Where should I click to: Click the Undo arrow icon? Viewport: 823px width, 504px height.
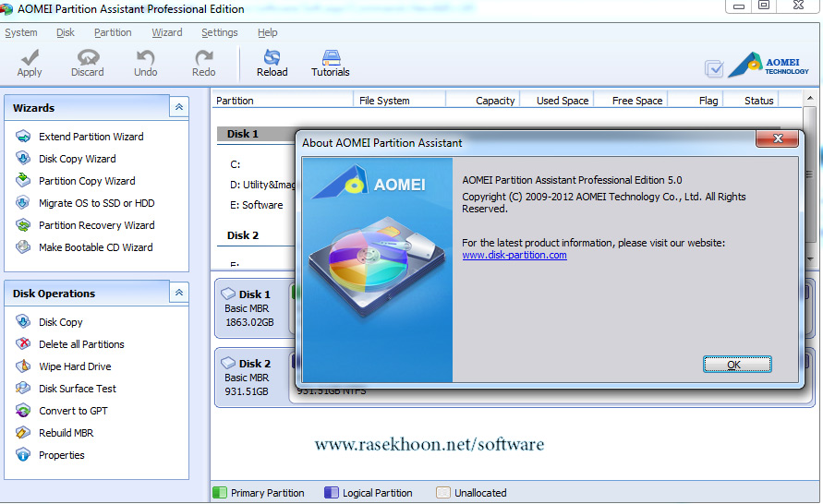coord(145,56)
